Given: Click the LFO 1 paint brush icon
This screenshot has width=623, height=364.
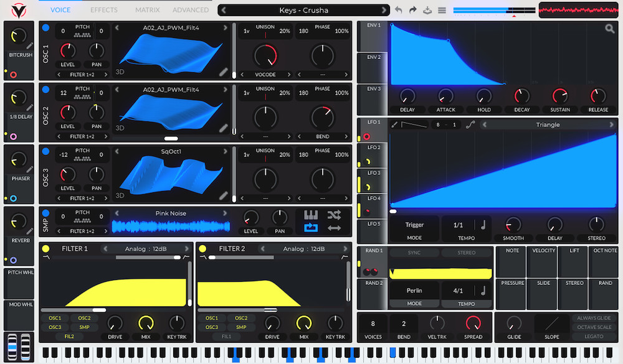Looking at the screenshot, I should tap(394, 124).
